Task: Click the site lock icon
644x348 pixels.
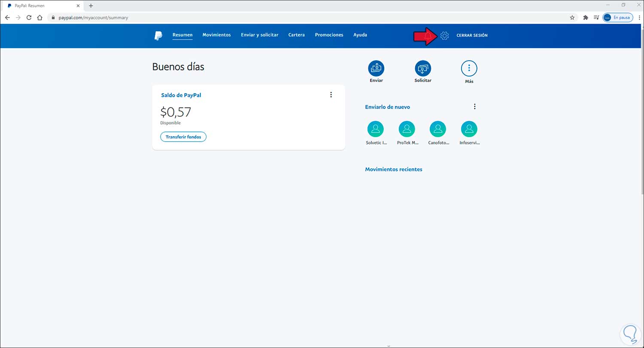Action: (53, 18)
